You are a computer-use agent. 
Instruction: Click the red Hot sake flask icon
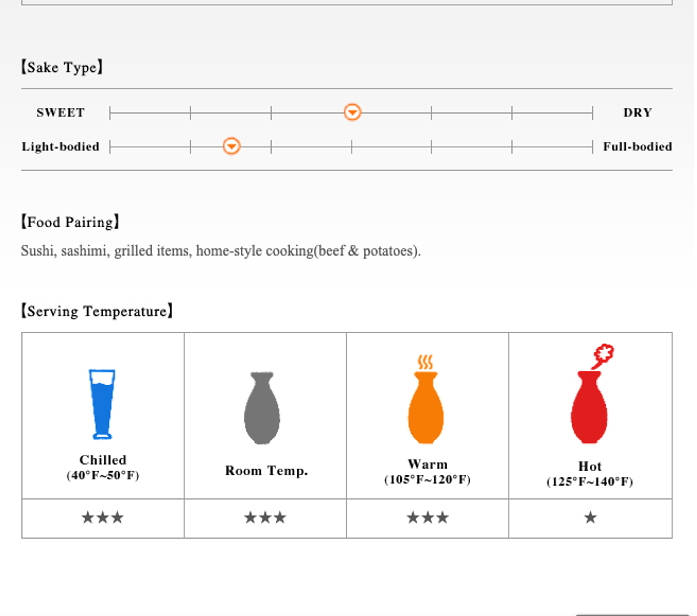pyautogui.click(x=592, y=394)
